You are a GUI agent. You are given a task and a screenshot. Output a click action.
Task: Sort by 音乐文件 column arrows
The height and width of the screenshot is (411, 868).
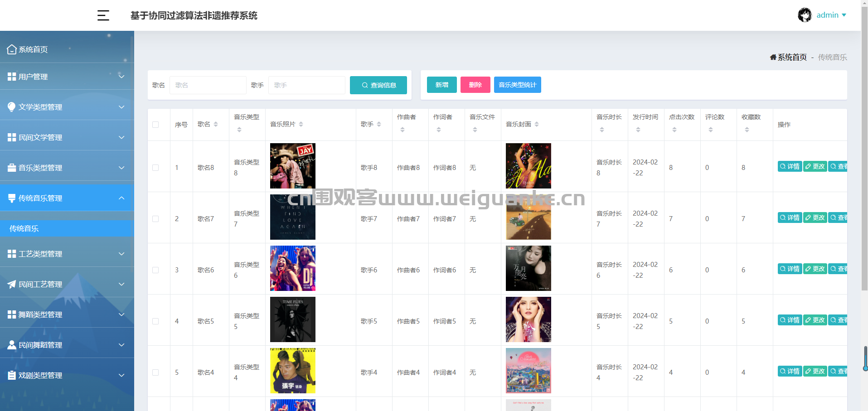click(475, 130)
